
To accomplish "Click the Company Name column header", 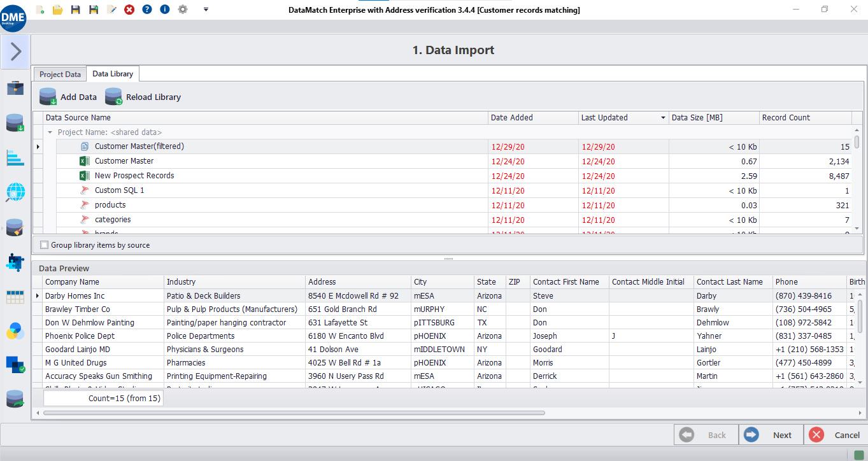I will click(103, 282).
